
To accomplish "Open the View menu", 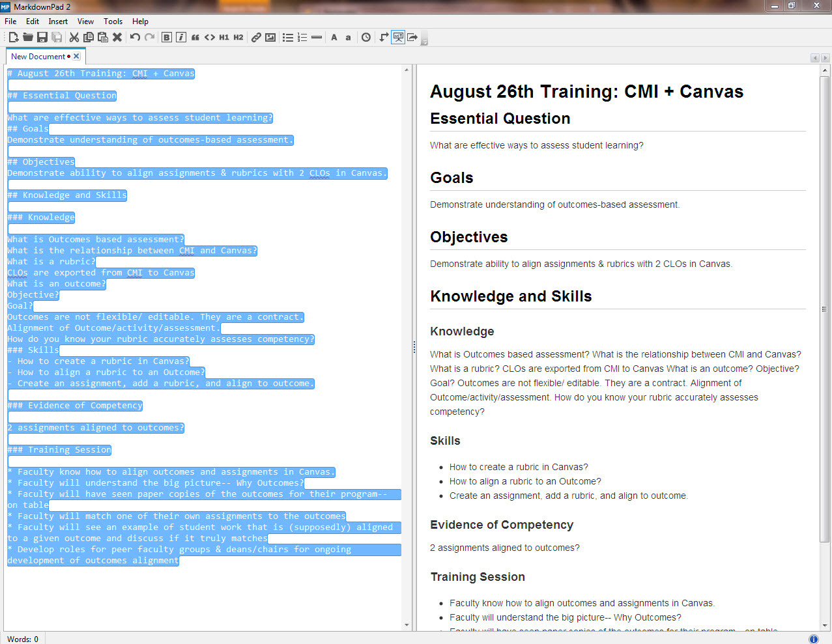I will point(85,21).
